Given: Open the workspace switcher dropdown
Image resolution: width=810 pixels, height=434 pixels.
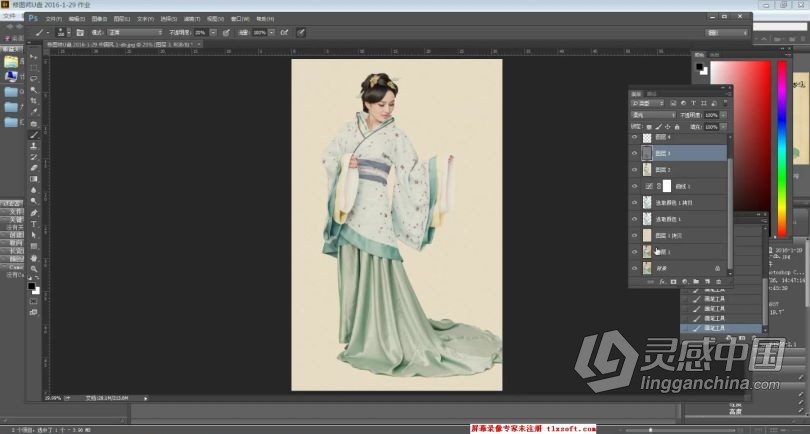Looking at the screenshot, I should tap(727, 33).
